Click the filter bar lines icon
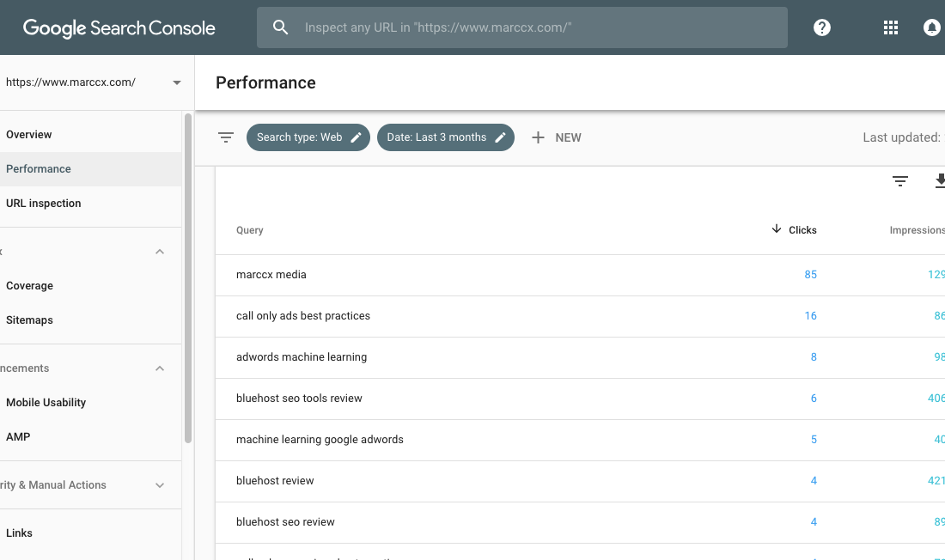The image size is (945, 560). (226, 137)
